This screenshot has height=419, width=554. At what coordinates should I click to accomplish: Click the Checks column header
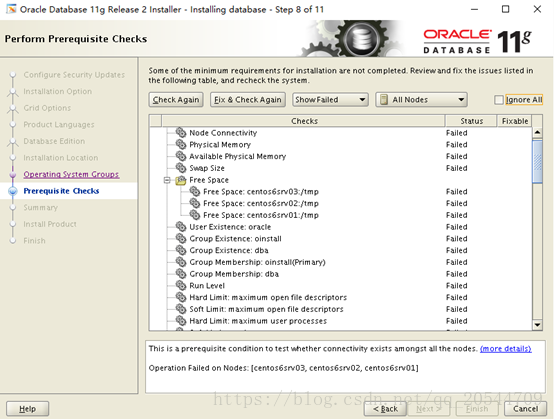coord(303,121)
